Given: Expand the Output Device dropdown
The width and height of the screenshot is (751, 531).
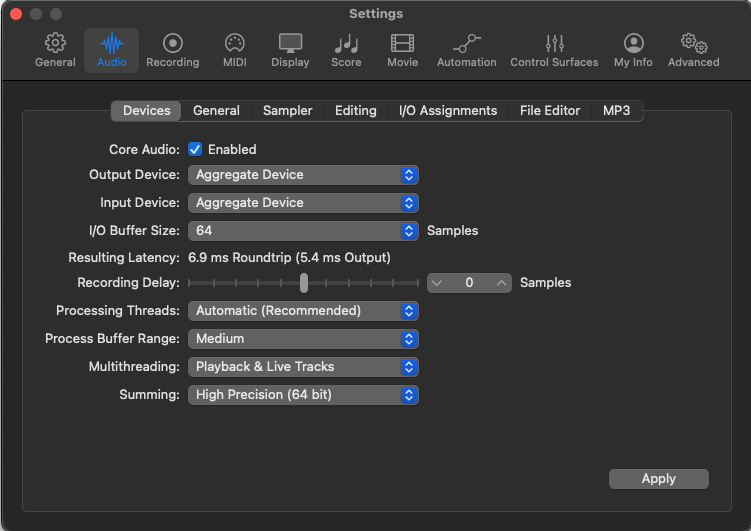Looking at the screenshot, I should point(303,175).
